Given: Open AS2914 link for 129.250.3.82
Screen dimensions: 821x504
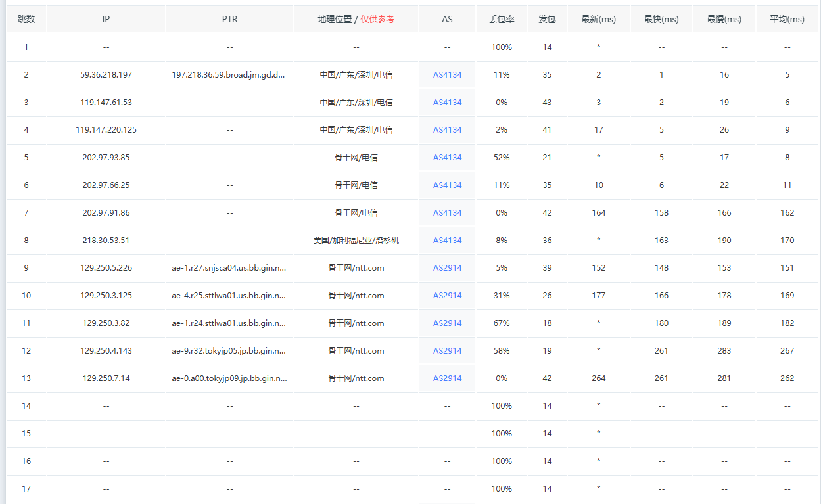Looking at the screenshot, I should click(447, 323).
